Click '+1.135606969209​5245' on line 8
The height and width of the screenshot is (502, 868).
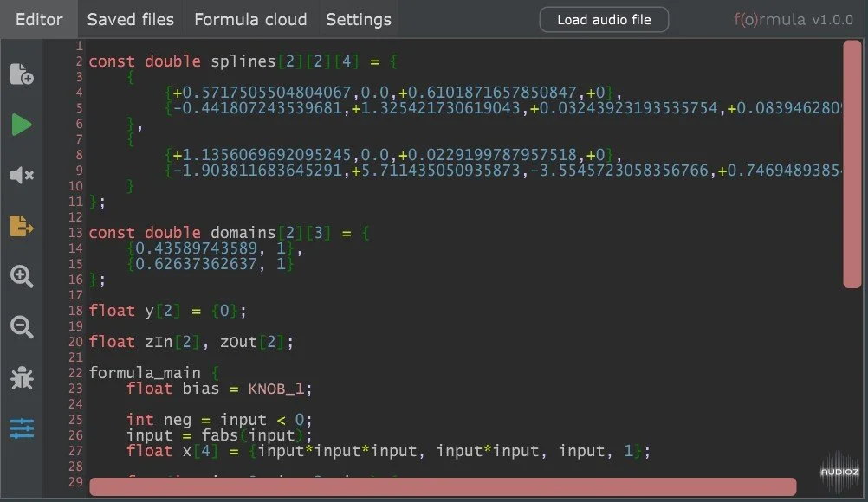coord(262,154)
